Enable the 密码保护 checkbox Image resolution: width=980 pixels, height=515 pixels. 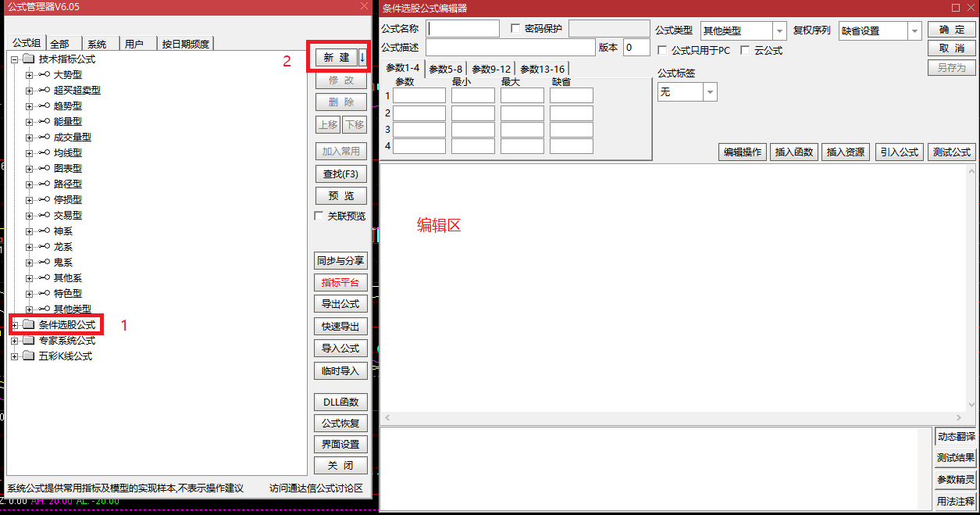click(515, 29)
